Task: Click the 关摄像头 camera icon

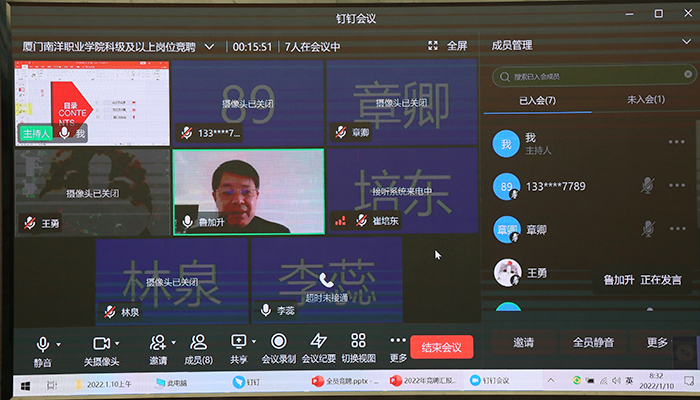Action: (x=101, y=342)
